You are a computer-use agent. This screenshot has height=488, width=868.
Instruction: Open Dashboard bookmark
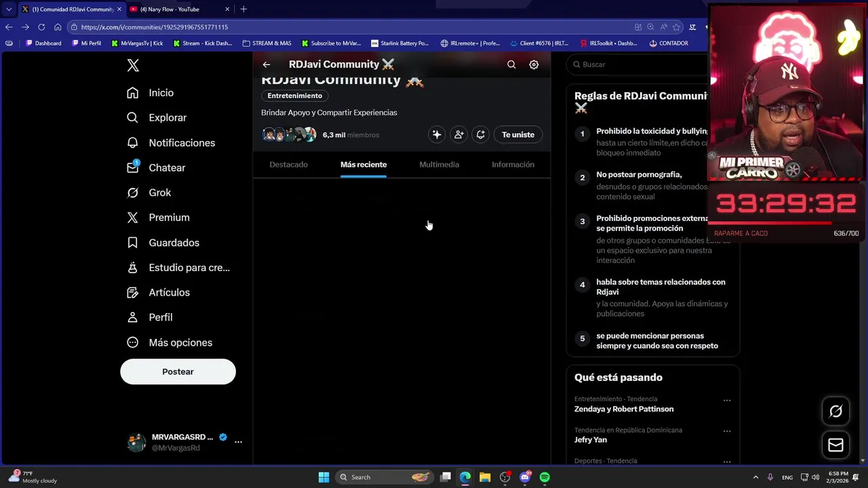43,43
